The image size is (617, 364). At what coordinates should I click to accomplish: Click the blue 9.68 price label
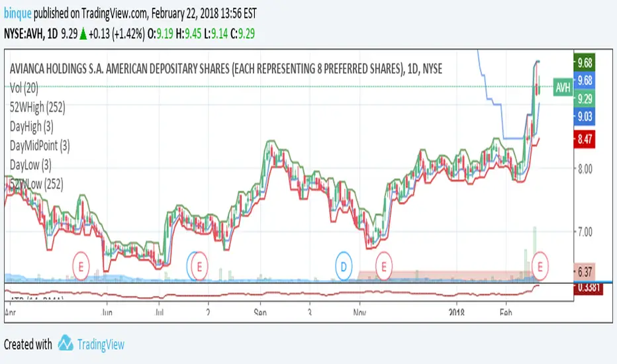click(585, 81)
